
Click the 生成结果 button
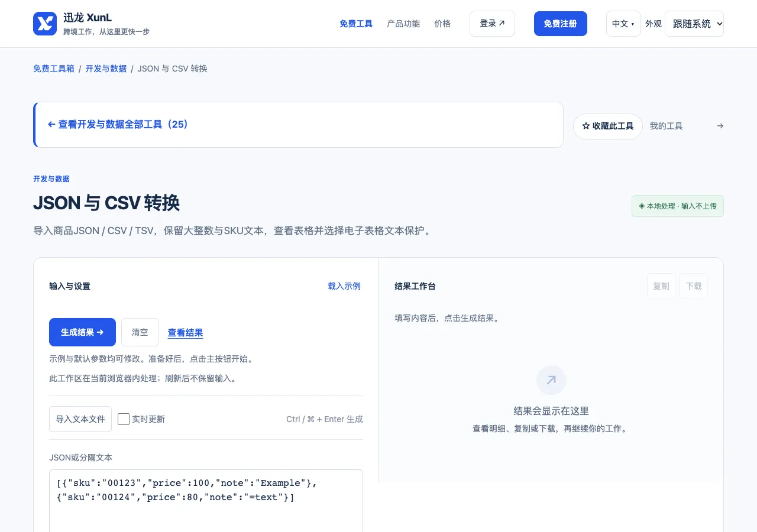pyautogui.click(x=82, y=332)
